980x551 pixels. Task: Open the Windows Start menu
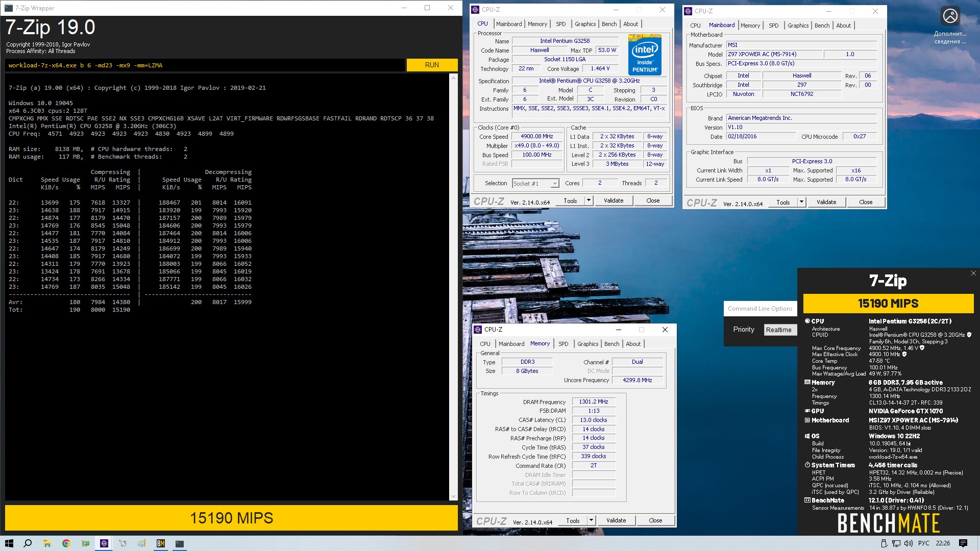pos(9,543)
